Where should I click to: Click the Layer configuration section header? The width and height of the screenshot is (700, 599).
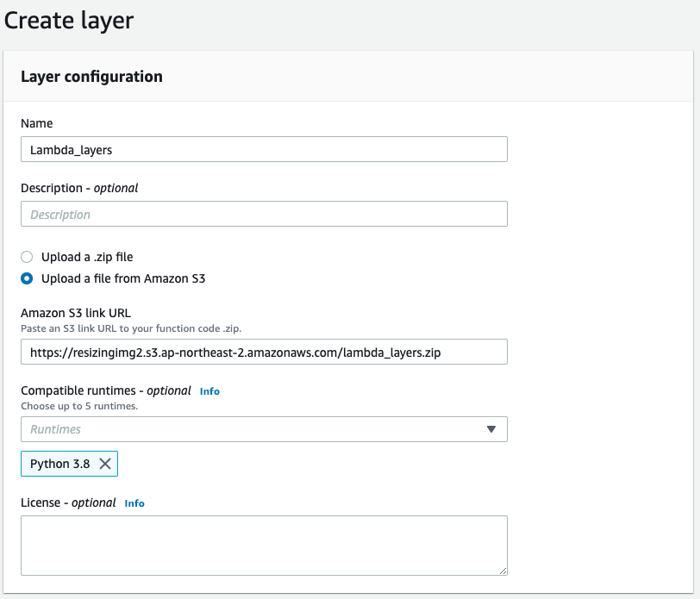[91, 76]
